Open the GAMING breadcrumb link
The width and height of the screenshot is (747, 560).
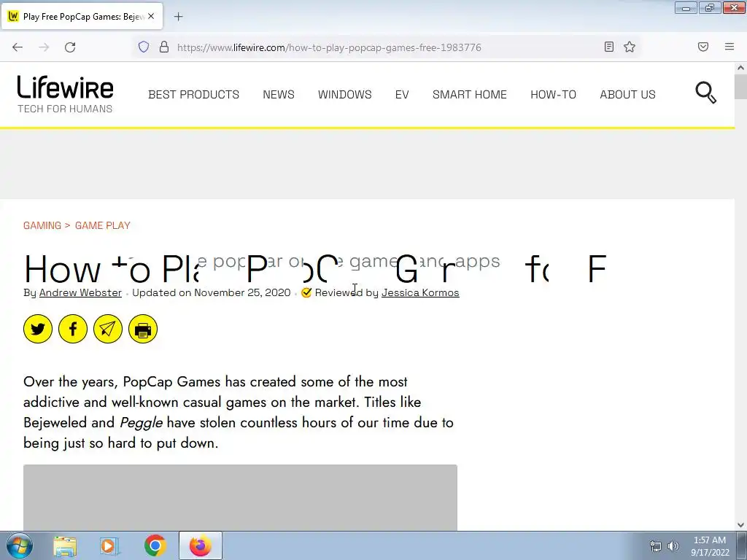pos(42,225)
